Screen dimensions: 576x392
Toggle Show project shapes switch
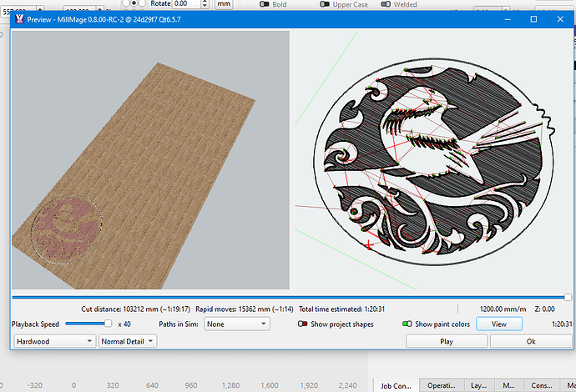[x=303, y=324]
